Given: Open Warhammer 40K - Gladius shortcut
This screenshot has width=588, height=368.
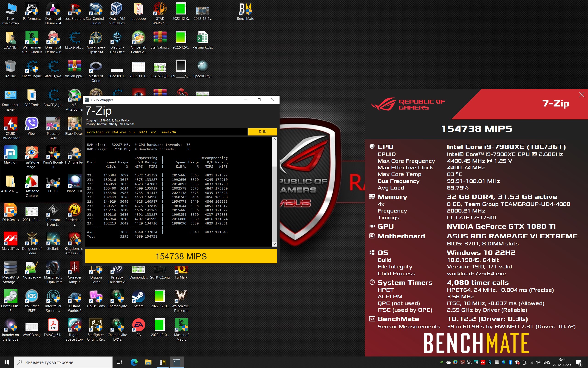Looking at the screenshot, I should tap(32, 43).
